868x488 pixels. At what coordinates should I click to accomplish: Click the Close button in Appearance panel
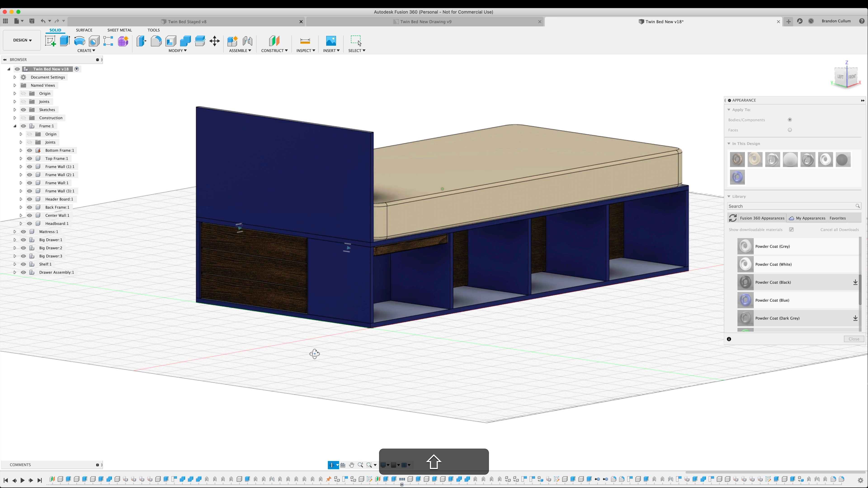(854, 339)
